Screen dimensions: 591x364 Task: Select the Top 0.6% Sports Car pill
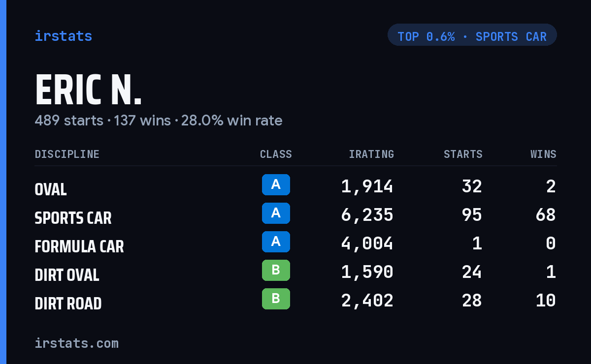472,35
